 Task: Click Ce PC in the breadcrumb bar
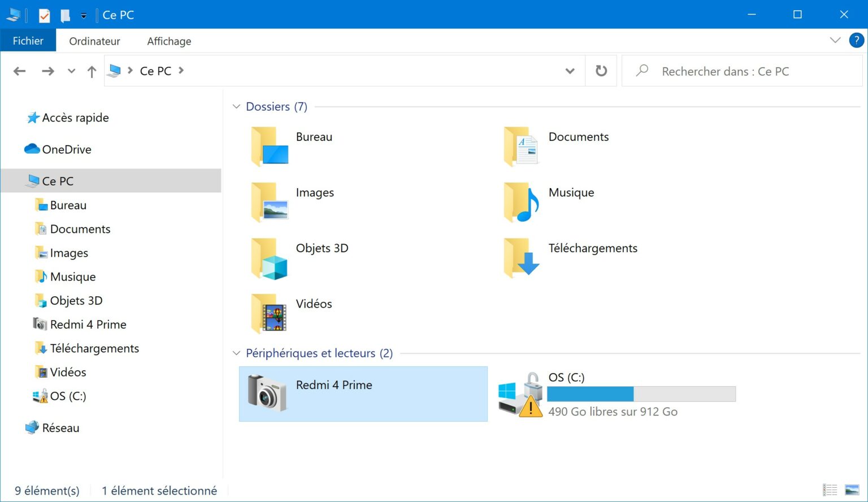tap(155, 71)
